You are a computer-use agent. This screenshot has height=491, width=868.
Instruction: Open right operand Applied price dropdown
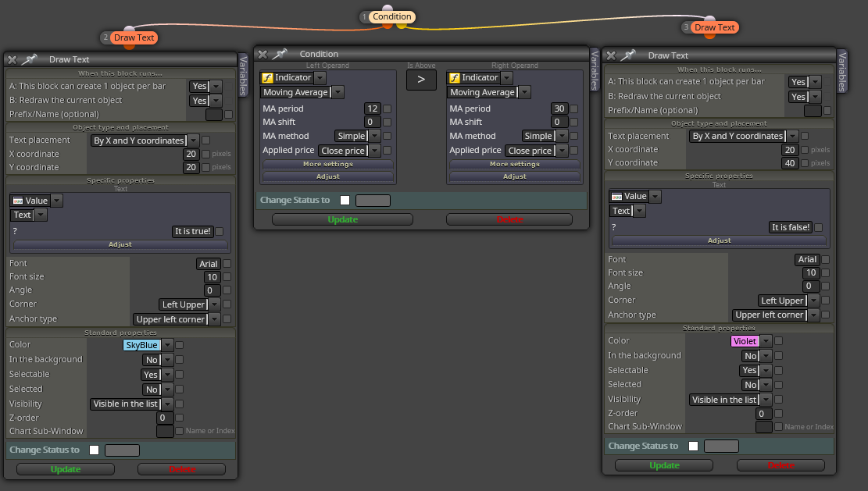[x=562, y=151]
